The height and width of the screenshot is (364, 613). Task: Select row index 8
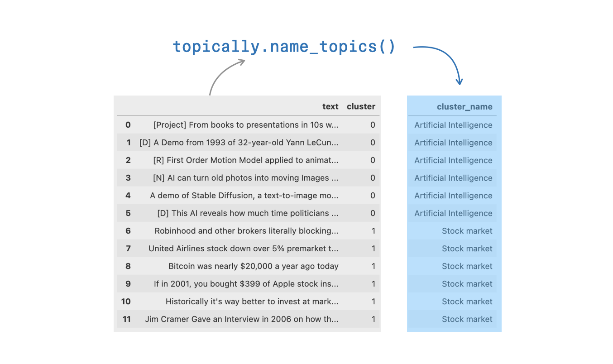click(128, 266)
